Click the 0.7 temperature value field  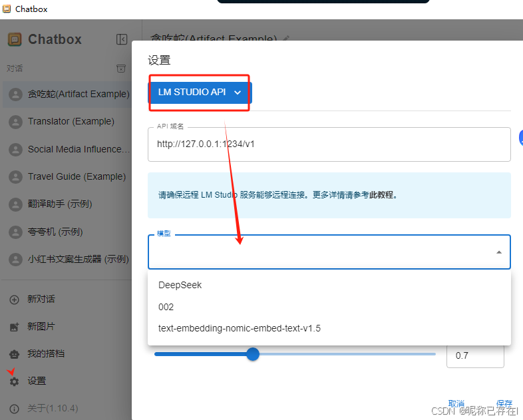coord(475,355)
